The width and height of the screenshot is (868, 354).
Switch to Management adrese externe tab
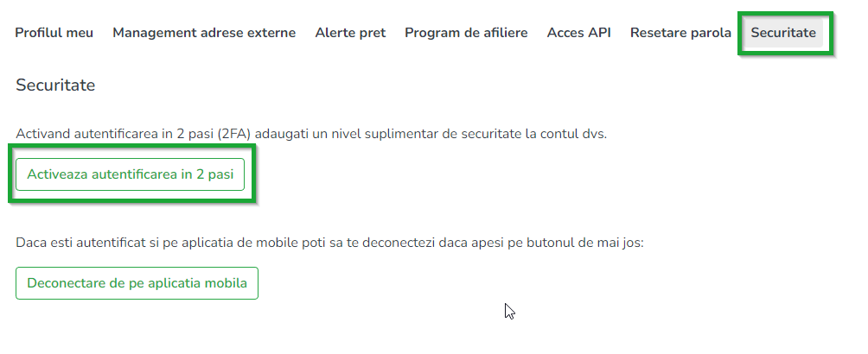coord(204,33)
